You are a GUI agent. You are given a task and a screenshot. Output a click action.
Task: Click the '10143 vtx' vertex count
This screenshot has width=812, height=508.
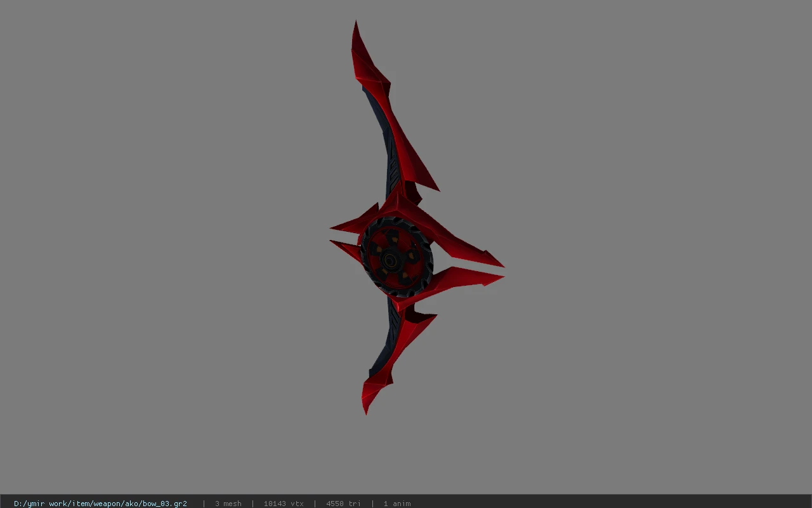(x=284, y=504)
